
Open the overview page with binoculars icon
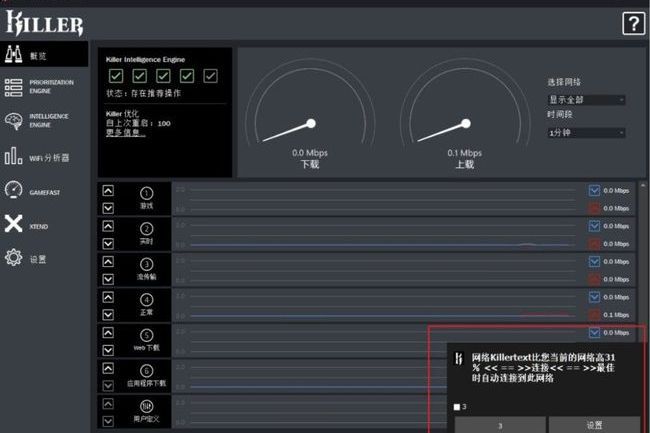tap(44, 54)
